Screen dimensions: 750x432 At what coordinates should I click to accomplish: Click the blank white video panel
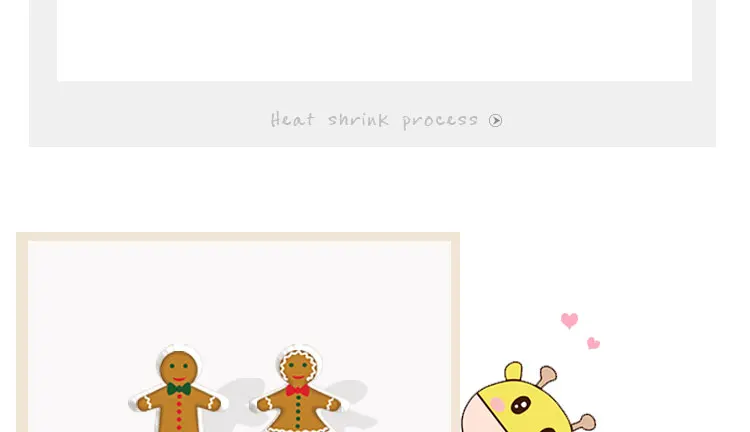[x=375, y=40]
